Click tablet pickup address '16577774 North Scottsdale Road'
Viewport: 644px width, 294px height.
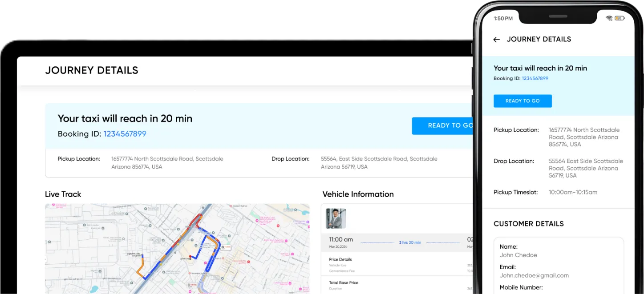[167, 163]
